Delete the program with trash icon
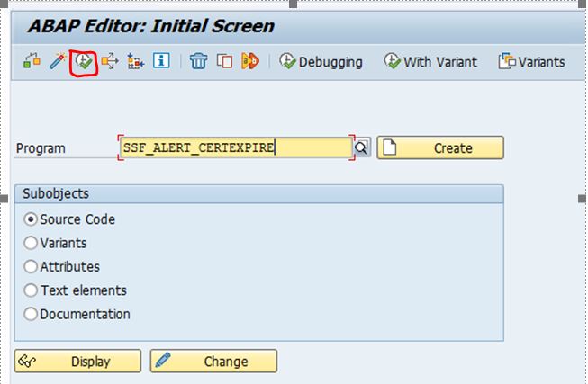This screenshot has width=588, height=384. point(198,62)
